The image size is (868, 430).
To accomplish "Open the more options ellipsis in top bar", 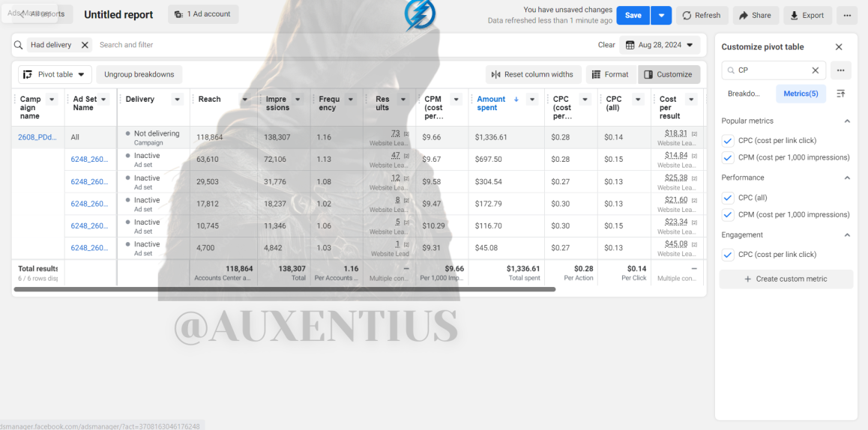I will click(x=847, y=16).
